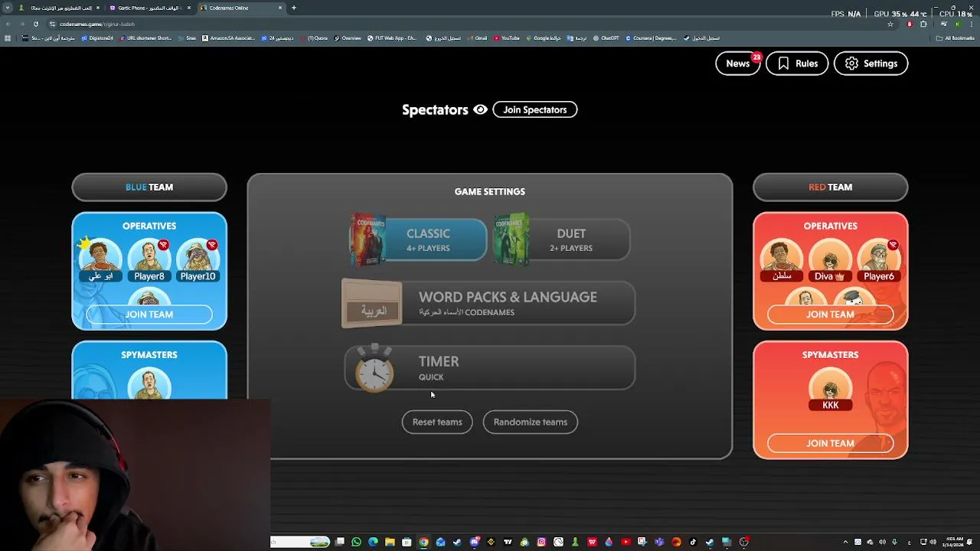Screen dimensions: 980x551
Task: Click the ابو علي avatar with star
Action: pyautogui.click(x=100, y=260)
